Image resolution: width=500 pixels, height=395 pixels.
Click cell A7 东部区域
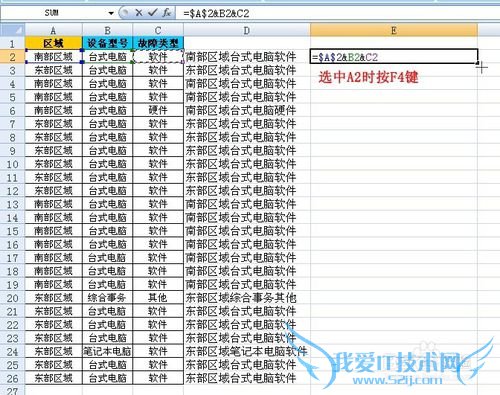click(53, 124)
